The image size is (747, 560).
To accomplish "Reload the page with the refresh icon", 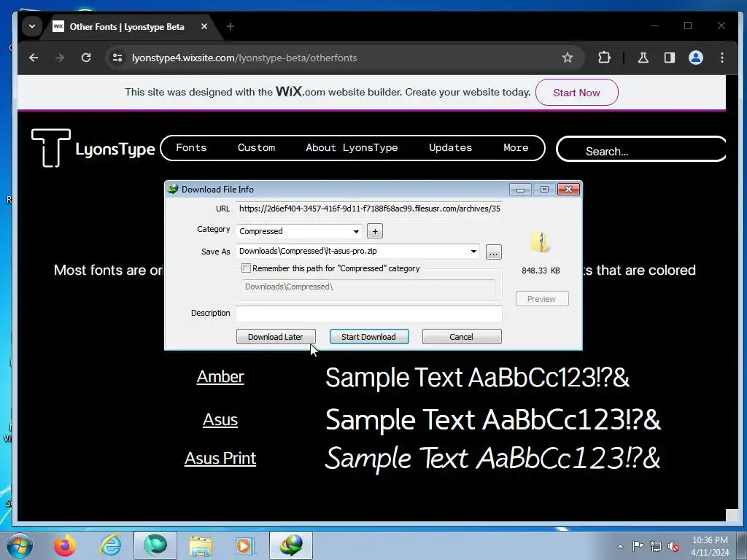I will (86, 58).
